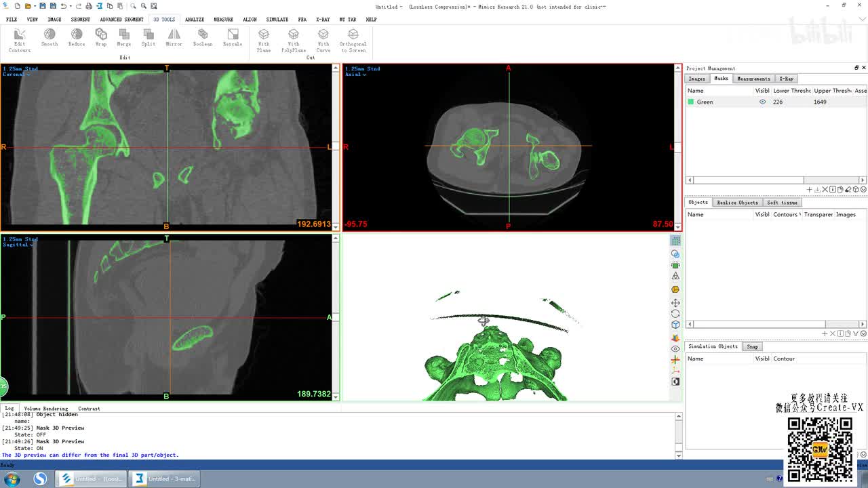Click the rotate icon in 3D view toolbar

675,314
